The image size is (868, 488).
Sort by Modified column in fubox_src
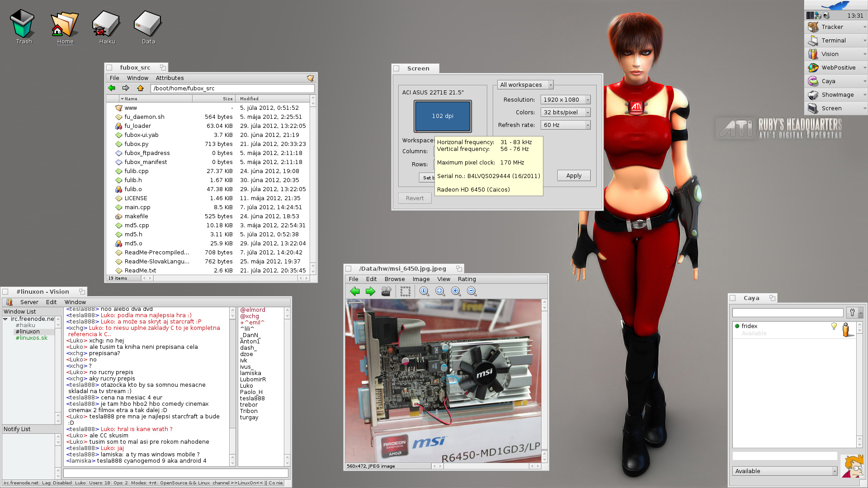(274, 99)
